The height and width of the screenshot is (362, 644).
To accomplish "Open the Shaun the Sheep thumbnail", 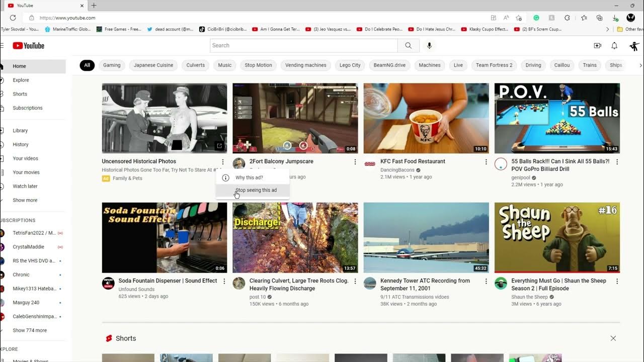I will [557, 238].
